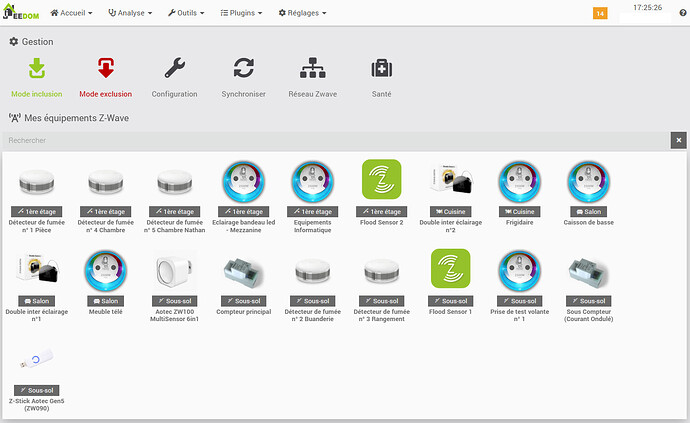Click the Salon tag above Caisson de basse
Screen dimensions: 690x423
(x=588, y=212)
